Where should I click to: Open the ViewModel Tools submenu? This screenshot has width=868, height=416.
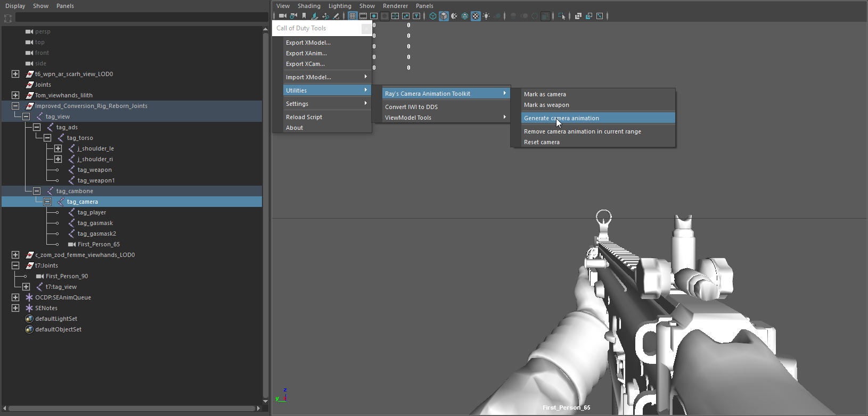pos(446,118)
